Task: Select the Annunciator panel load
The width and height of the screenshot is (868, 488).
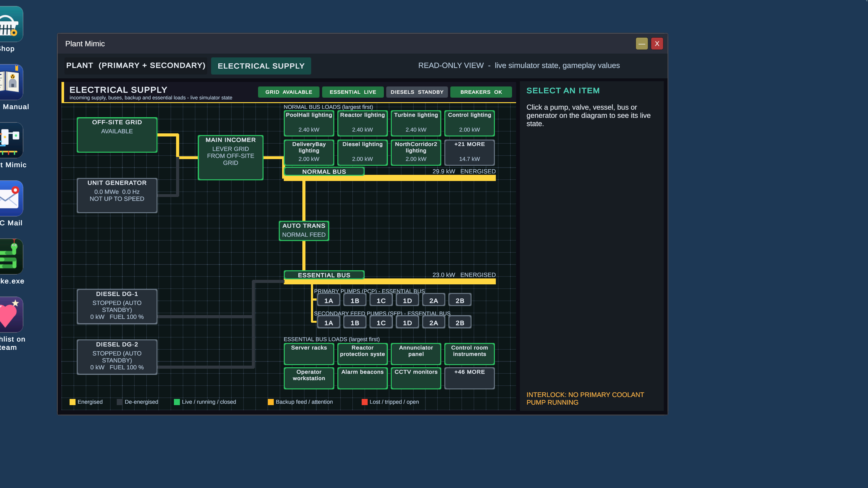Action: [x=416, y=354]
